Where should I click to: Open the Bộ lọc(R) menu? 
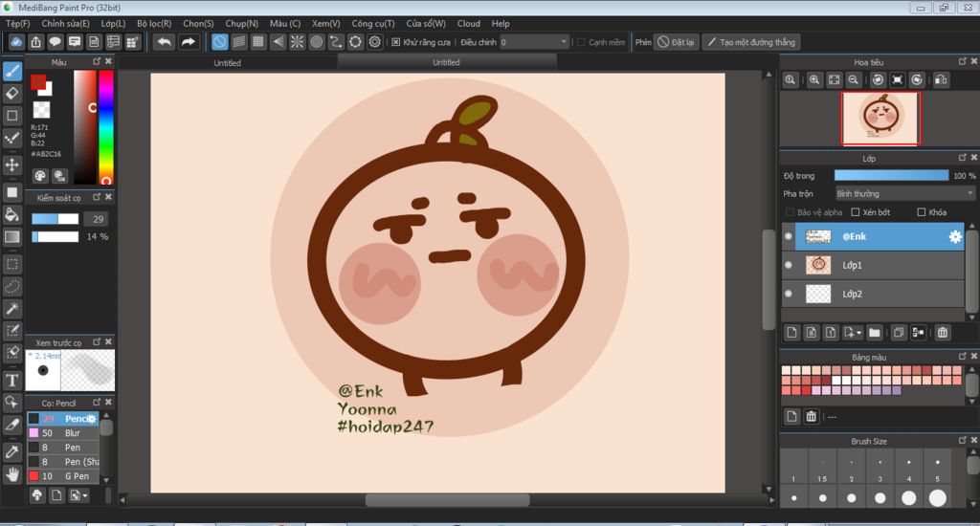coord(154,24)
